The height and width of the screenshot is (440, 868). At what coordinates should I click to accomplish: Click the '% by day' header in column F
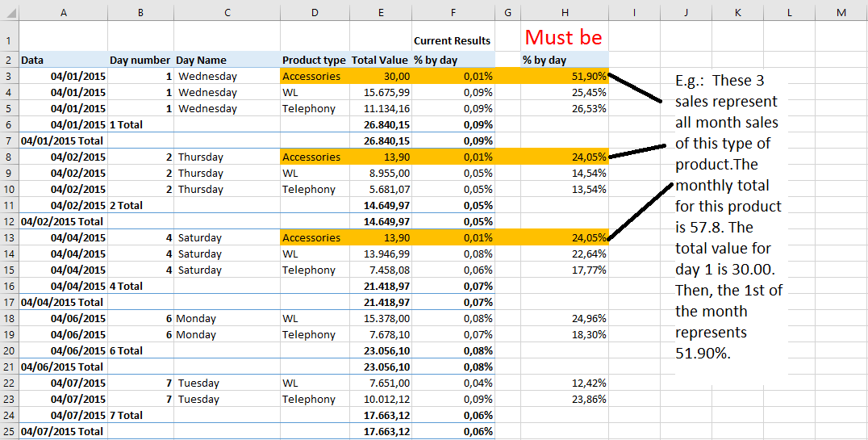[453, 60]
